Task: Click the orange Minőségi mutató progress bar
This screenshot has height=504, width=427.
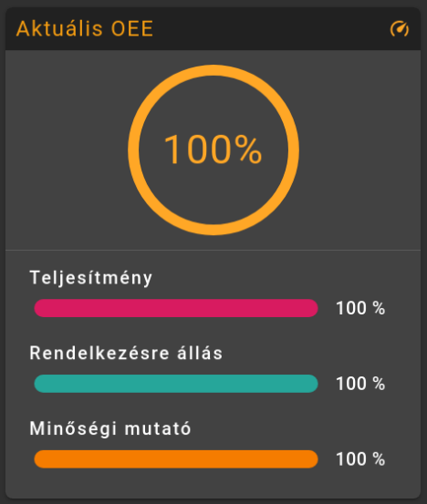Action: tap(176, 459)
